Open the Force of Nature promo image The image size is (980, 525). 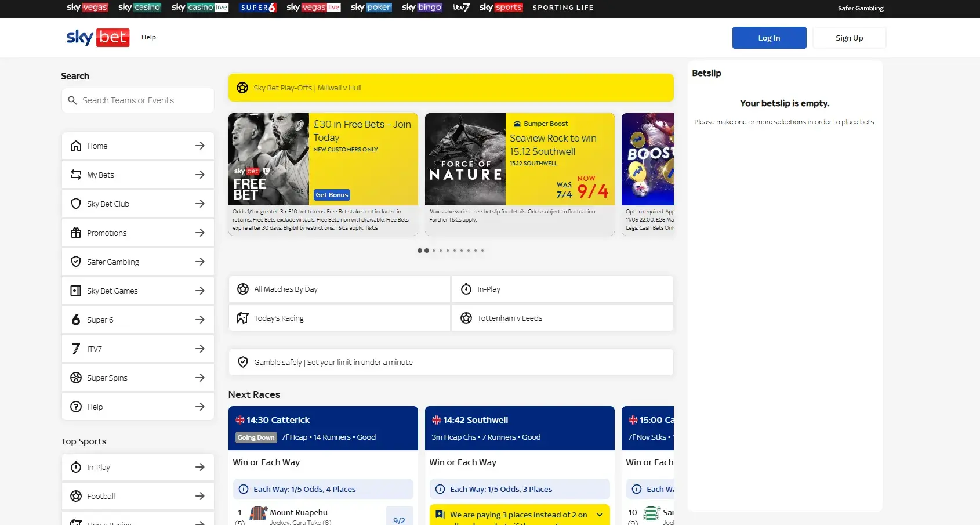click(x=465, y=159)
